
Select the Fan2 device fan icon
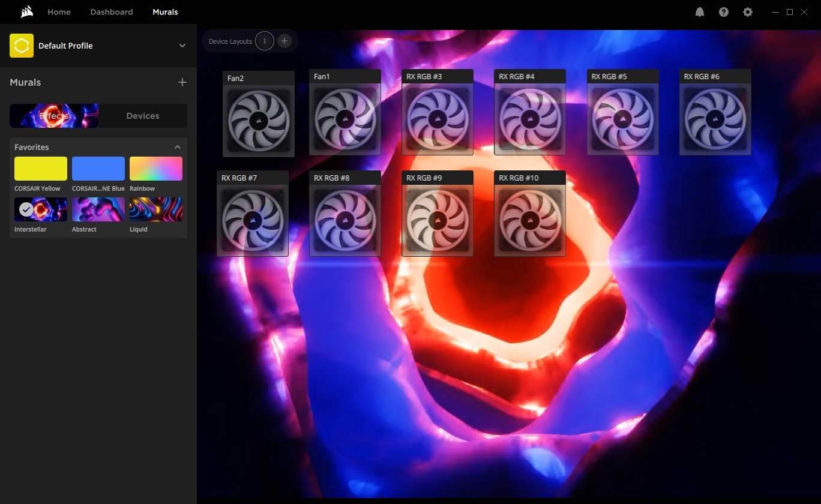click(258, 121)
